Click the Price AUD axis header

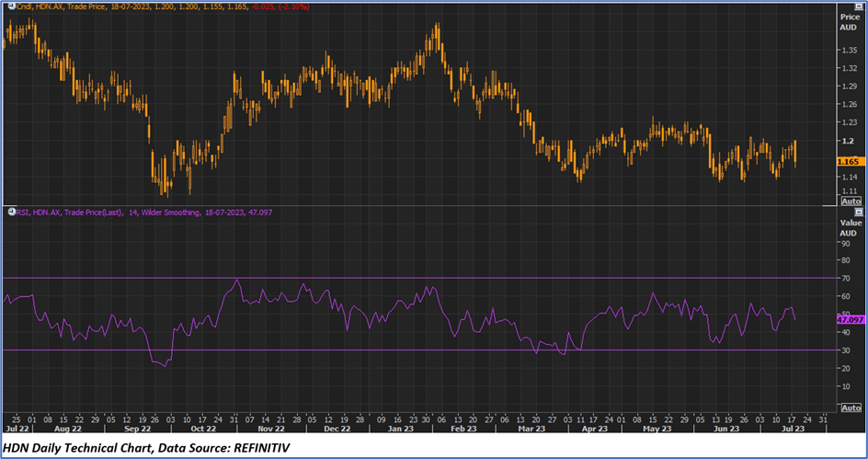pos(849,21)
